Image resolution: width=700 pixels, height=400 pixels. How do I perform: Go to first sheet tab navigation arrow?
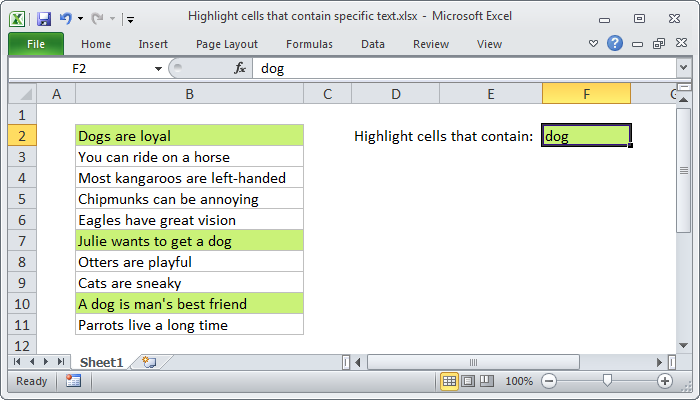tap(17, 361)
